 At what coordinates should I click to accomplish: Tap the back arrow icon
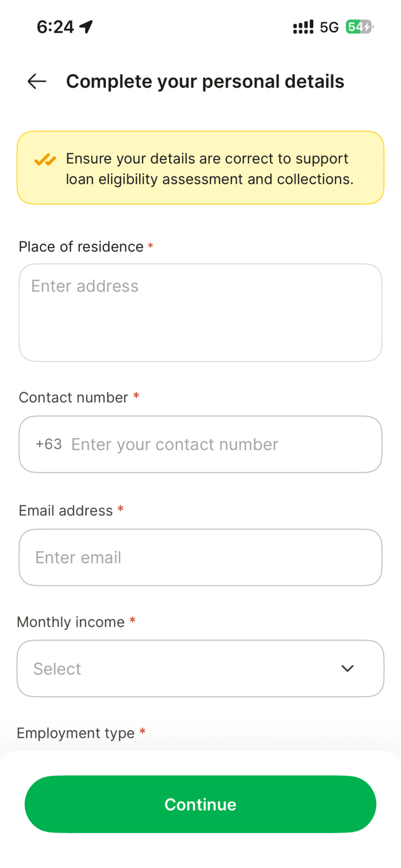coord(37,81)
